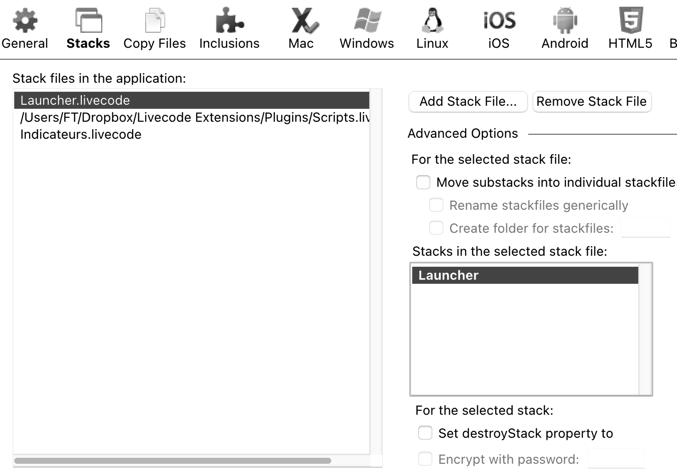The width and height of the screenshot is (677, 472).
Task: Open the Android robot settings icon
Action: tap(565, 21)
